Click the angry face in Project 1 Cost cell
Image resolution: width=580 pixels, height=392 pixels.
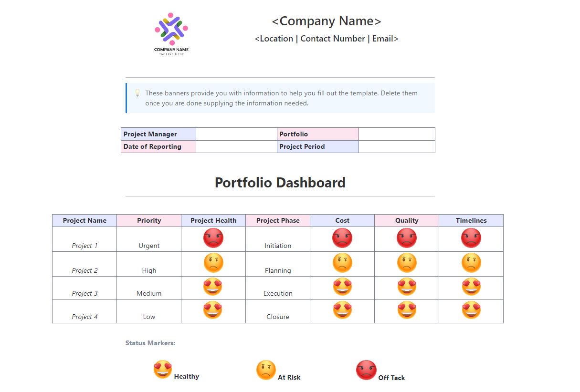(342, 238)
